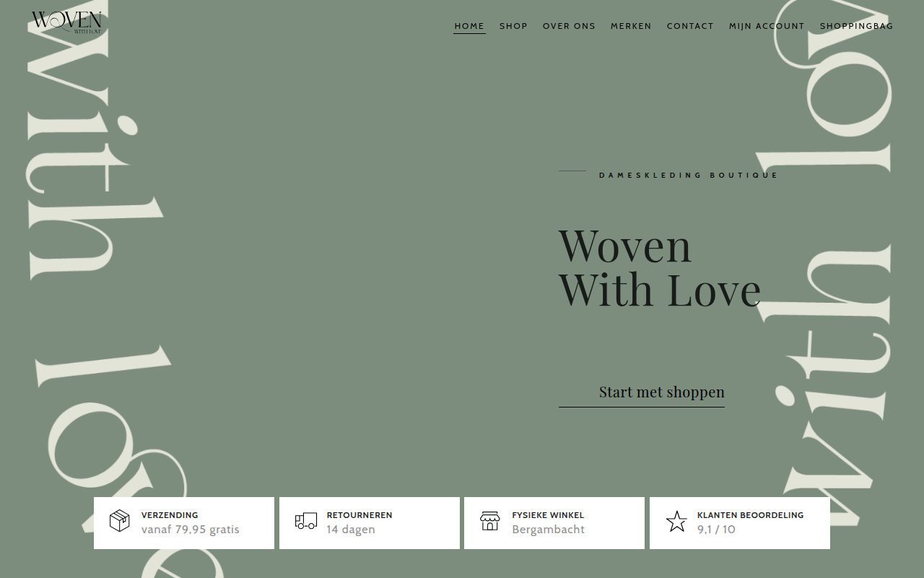Open the Contact page
The width and height of the screenshot is (924, 578).
(690, 26)
